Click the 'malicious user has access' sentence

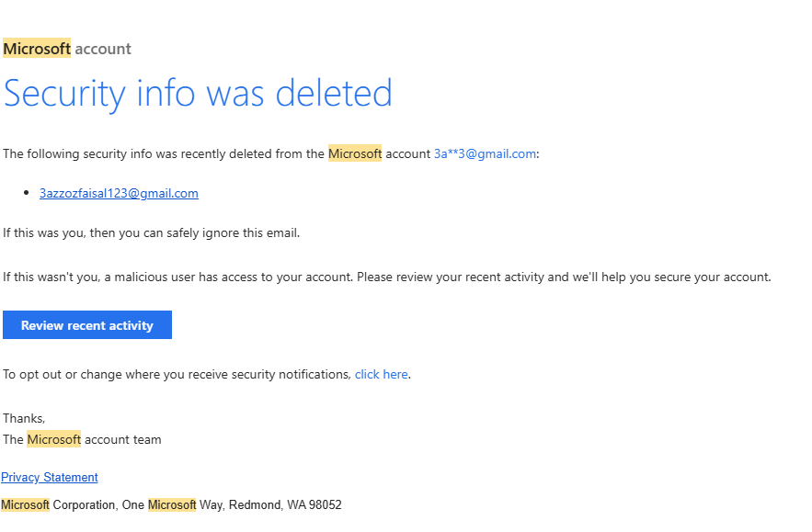click(x=387, y=277)
